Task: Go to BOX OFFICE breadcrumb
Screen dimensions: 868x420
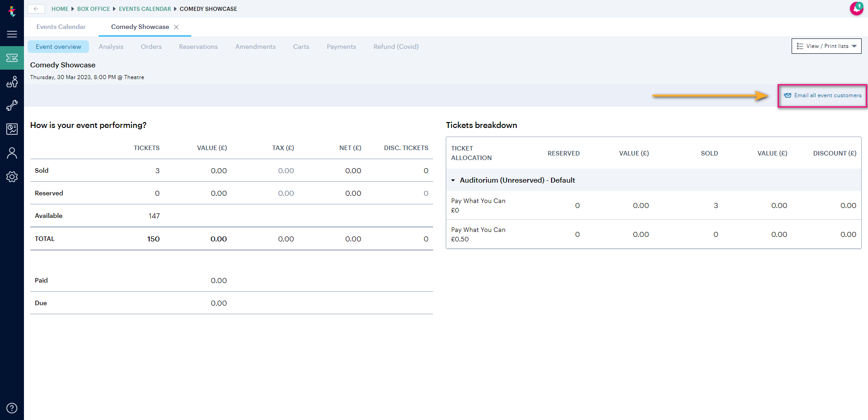Action: [94, 9]
